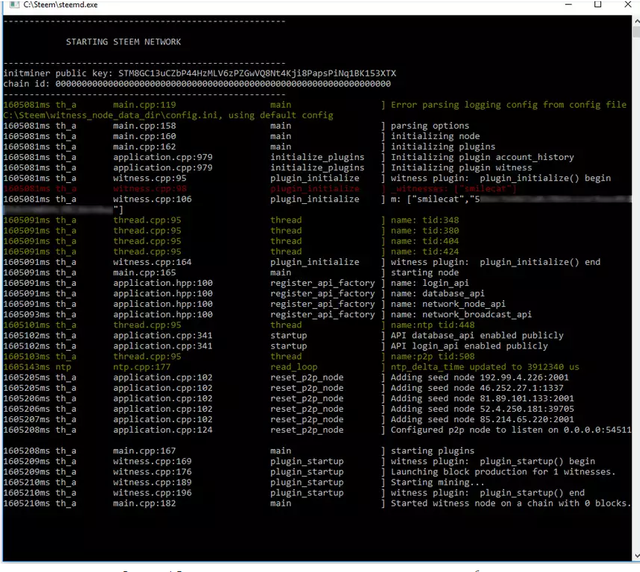
Task: Click 'Error parsing logging config' message
Action: click(x=509, y=105)
